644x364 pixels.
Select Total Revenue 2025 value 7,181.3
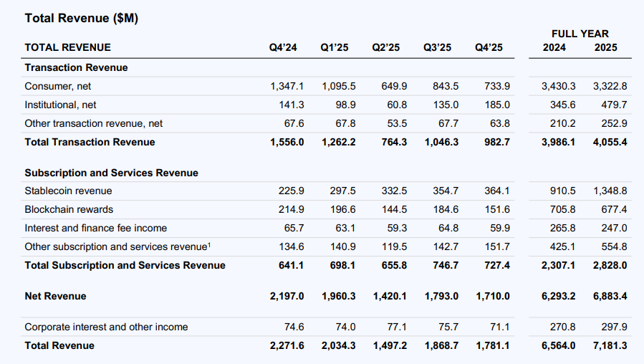point(610,345)
